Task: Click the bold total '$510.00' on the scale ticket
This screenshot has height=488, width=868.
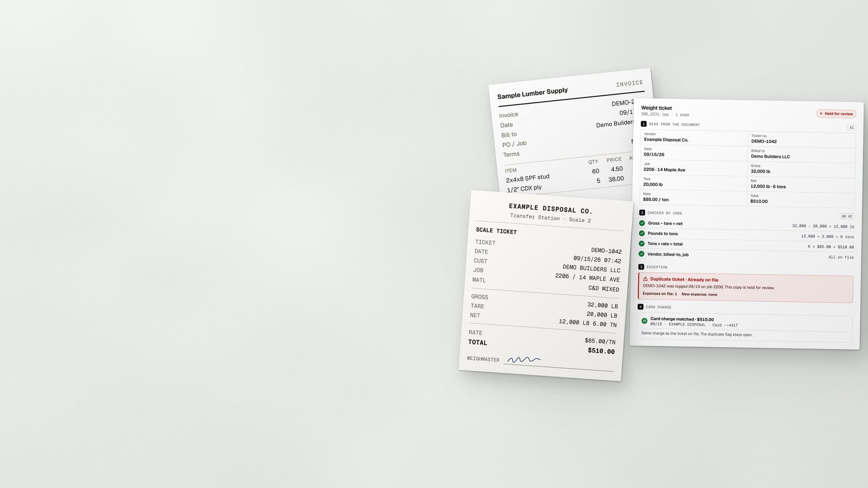Action: tap(601, 351)
